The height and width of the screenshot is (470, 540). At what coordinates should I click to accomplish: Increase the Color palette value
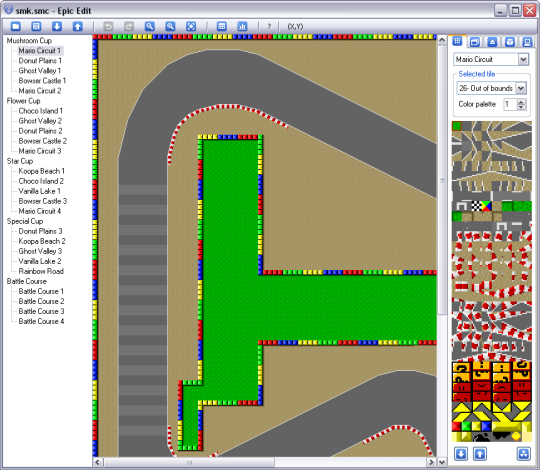521,102
